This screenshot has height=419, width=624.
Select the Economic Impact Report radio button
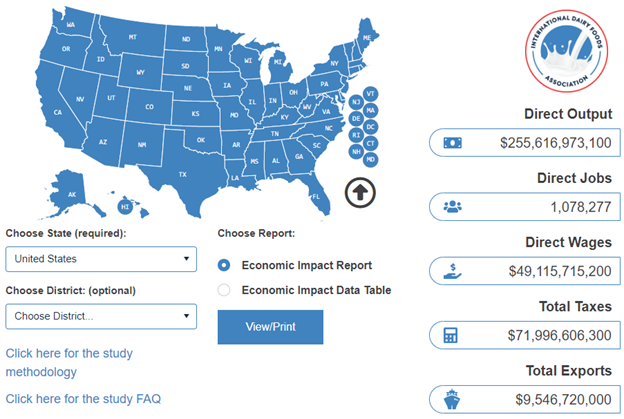pyautogui.click(x=224, y=265)
